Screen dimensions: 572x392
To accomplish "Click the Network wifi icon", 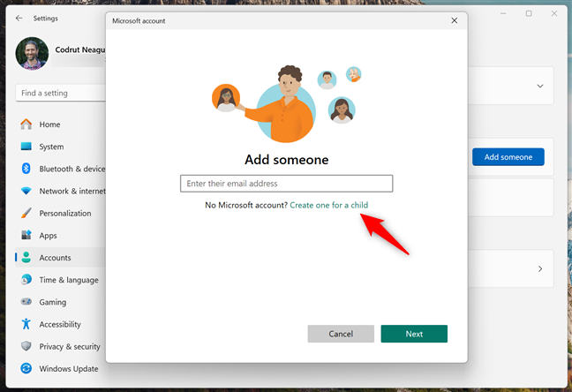I will (26, 191).
